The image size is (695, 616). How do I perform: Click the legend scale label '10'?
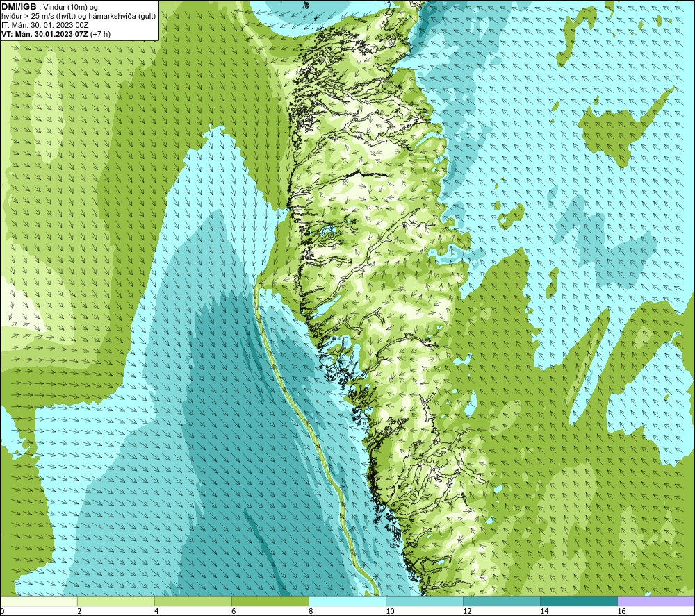(390, 611)
